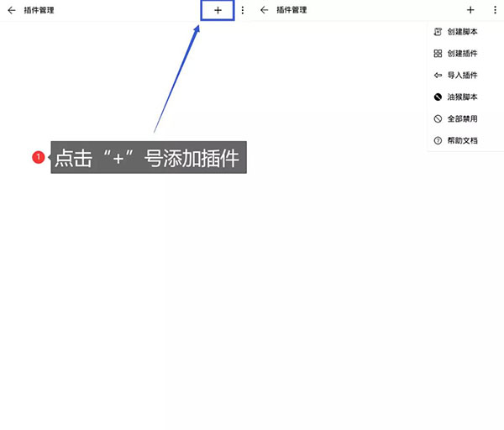The height and width of the screenshot is (430, 504).
Task: Click the 插件管理 title in right panel
Action: (x=291, y=10)
